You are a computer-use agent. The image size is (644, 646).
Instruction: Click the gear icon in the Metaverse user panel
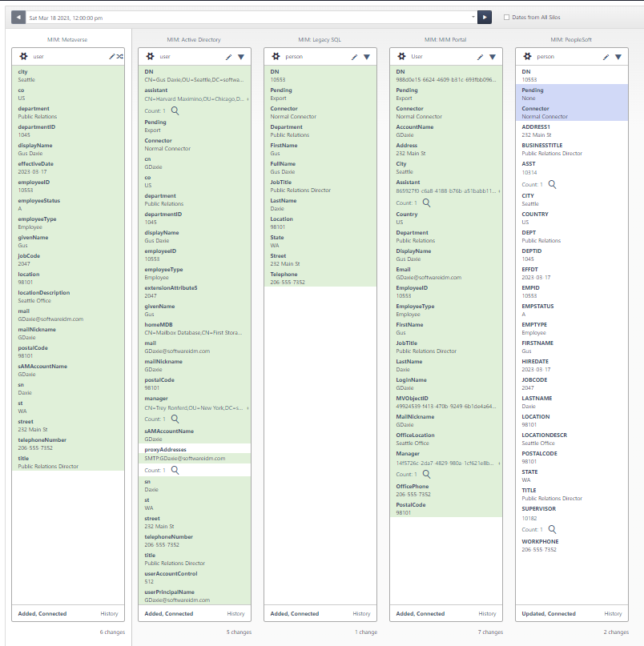tap(23, 57)
